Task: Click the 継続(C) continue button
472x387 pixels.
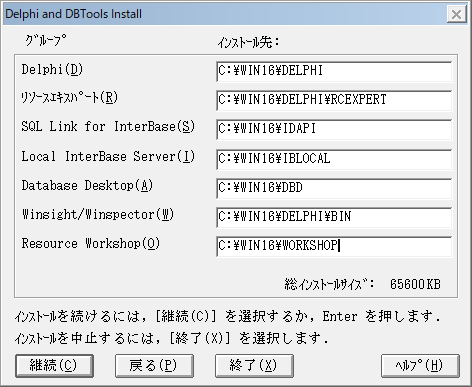Action: (54, 366)
